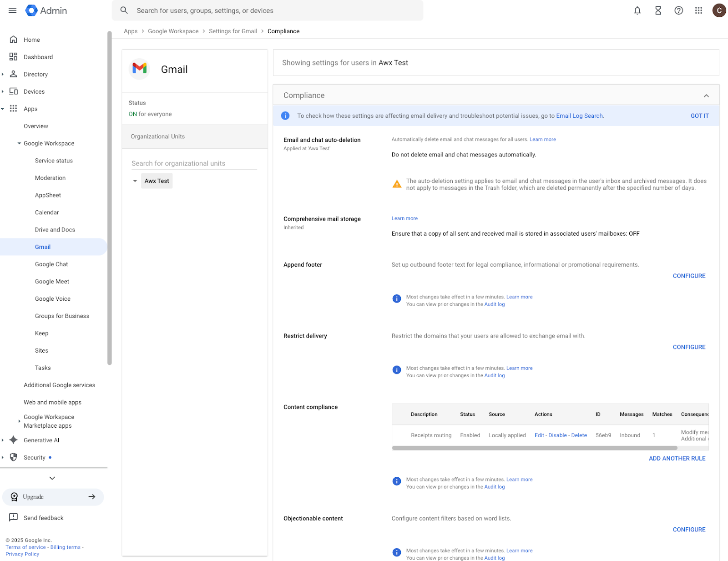Click CONFIGURE for Append footer
The height and width of the screenshot is (561, 728).
click(x=689, y=276)
